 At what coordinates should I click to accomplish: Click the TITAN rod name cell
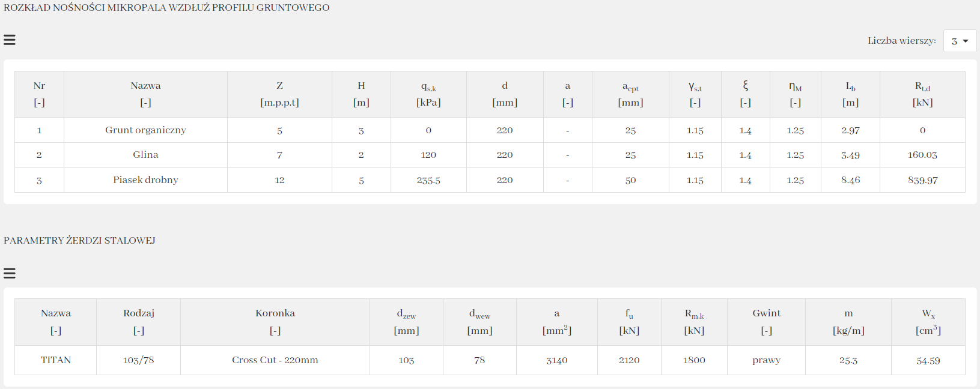pos(56,360)
